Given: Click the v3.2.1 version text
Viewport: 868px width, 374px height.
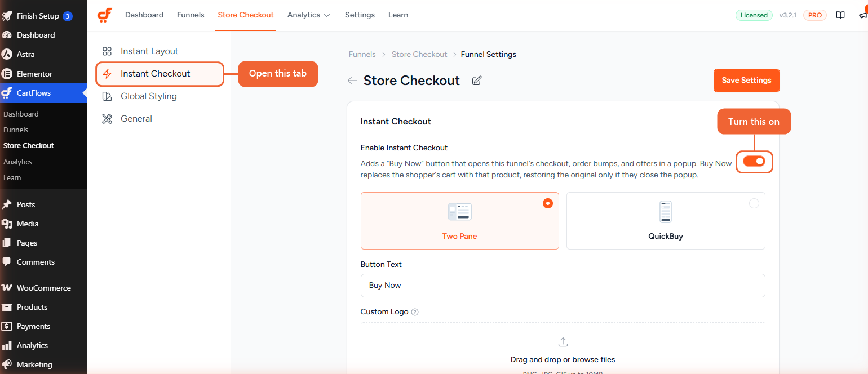Looking at the screenshot, I should pos(787,15).
